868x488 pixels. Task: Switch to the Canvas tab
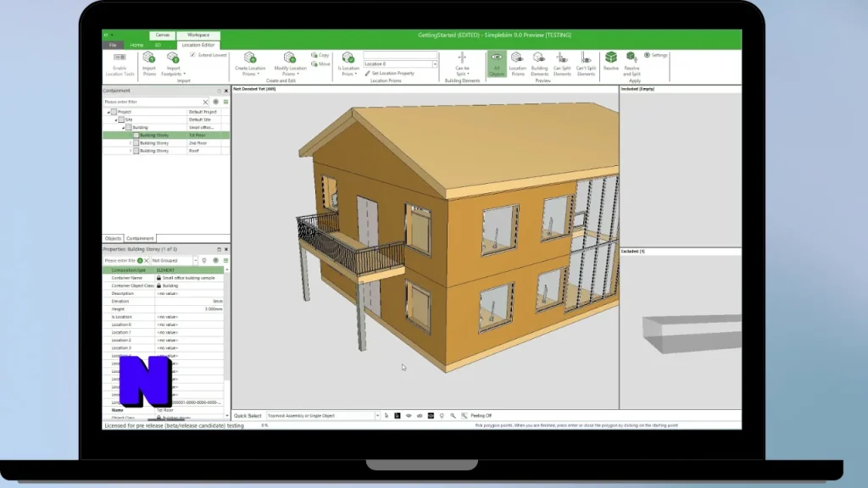(162, 35)
